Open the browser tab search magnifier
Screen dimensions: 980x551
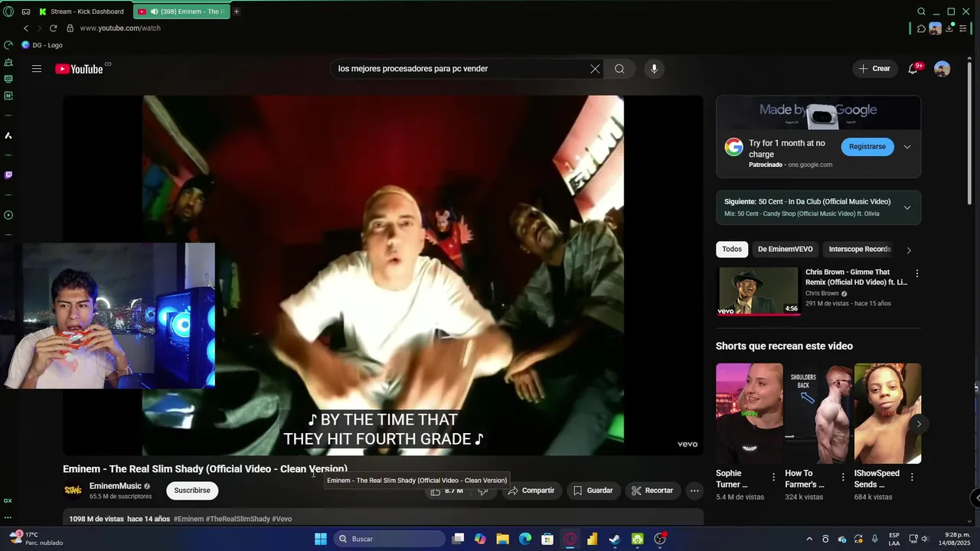tap(921, 11)
